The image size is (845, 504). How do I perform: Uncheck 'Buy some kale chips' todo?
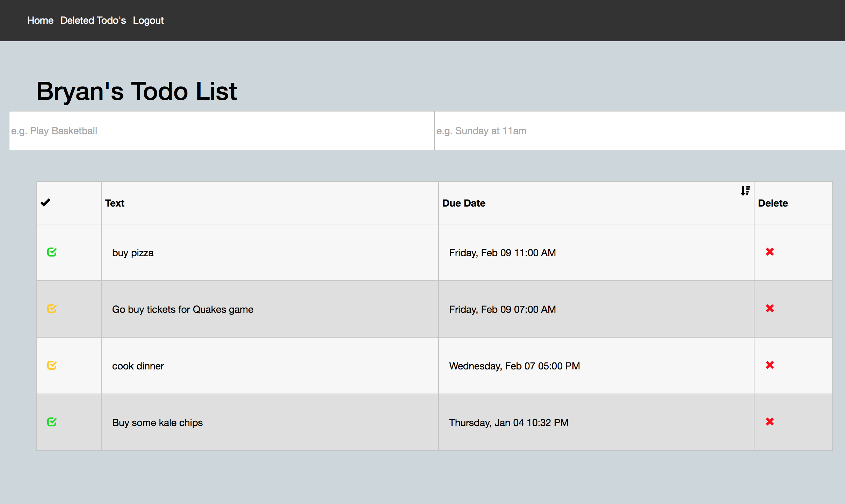pos(52,422)
